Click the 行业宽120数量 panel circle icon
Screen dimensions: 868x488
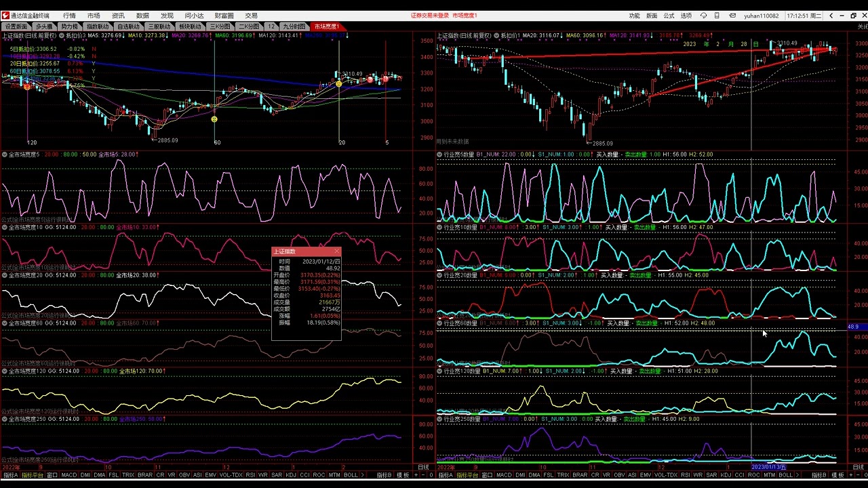(x=439, y=371)
